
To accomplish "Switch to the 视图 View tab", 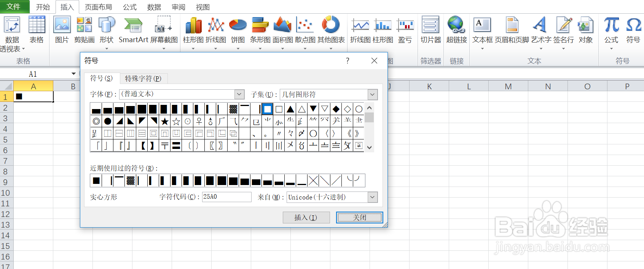I will [203, 7].
